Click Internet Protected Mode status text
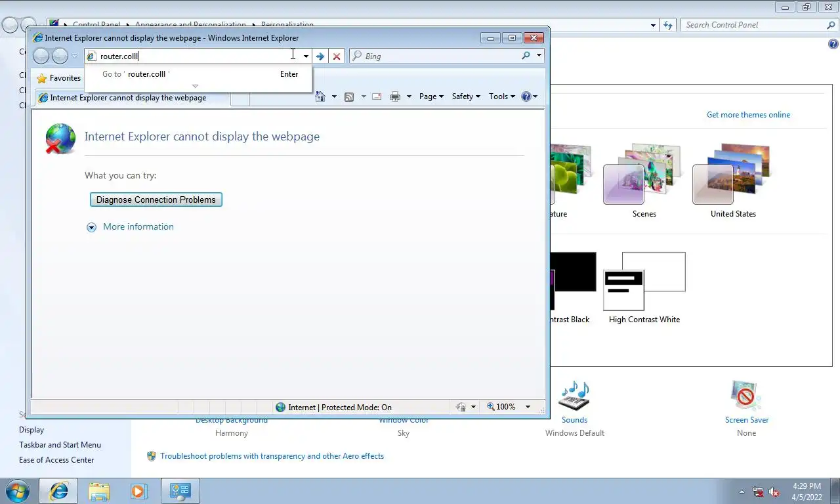The height and width of the screenshot is (504, 840). [x=340, y=407]
